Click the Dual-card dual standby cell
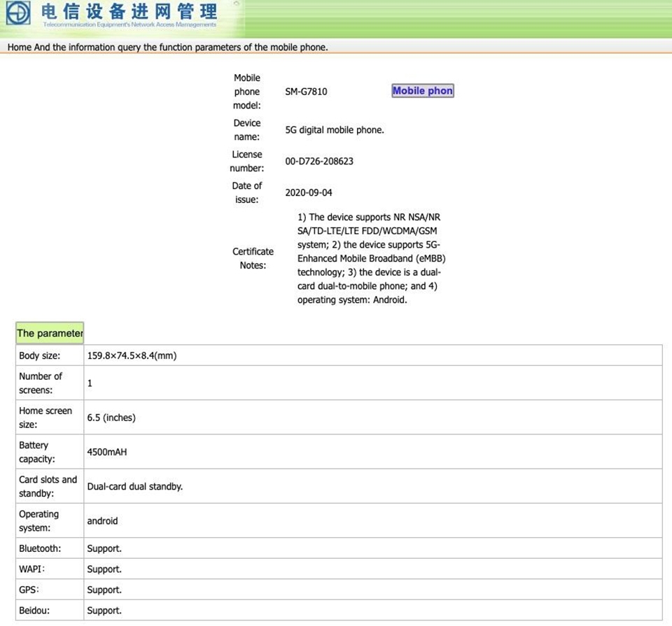The height and width of the screenshot is (626, 672). click(373, 486)
